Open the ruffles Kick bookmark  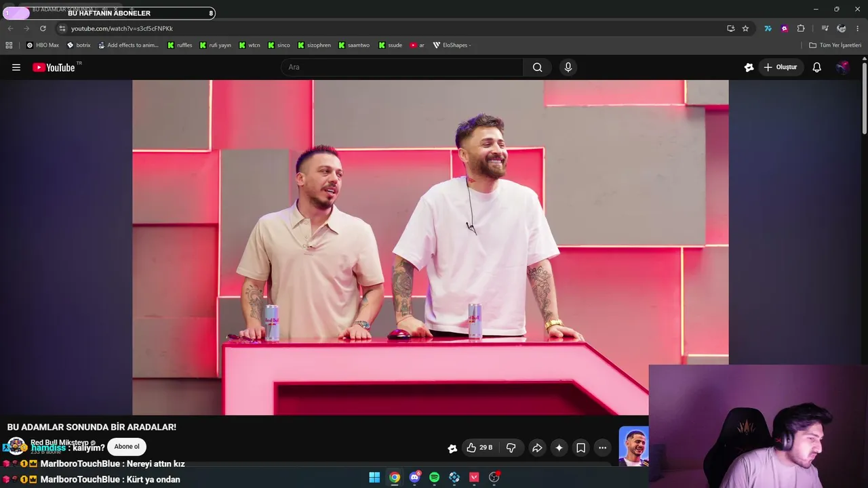click(x=180, y=45)
